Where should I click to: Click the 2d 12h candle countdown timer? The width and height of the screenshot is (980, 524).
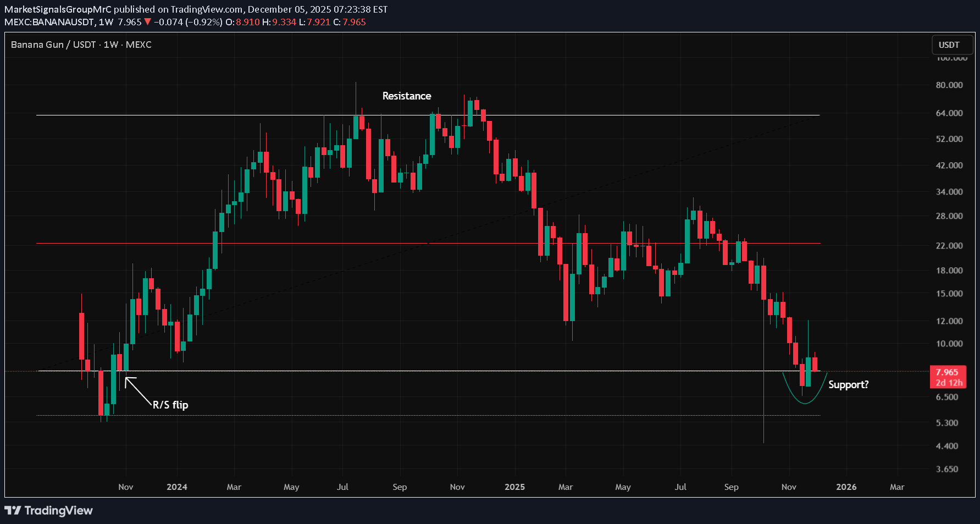tap(948, 382)
